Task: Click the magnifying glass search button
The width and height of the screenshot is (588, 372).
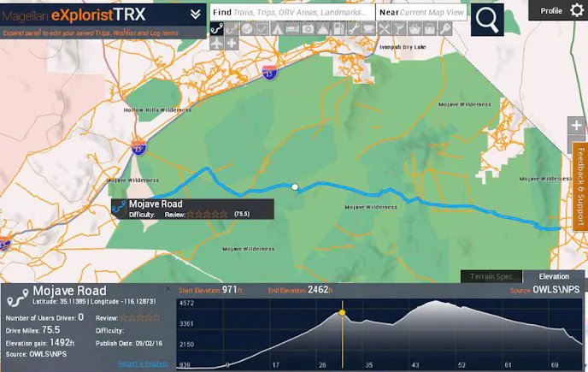Action: 488,21
